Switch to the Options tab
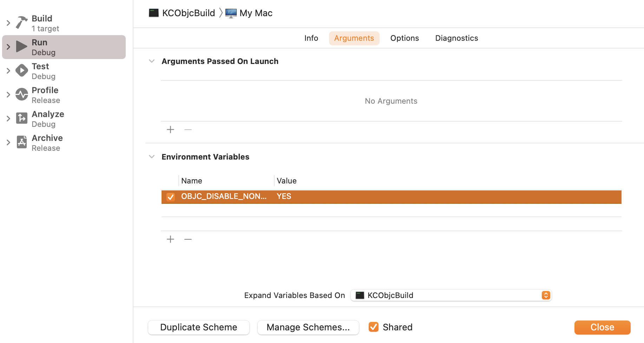This screenshot has height=343, width=644. click(405, 38)
